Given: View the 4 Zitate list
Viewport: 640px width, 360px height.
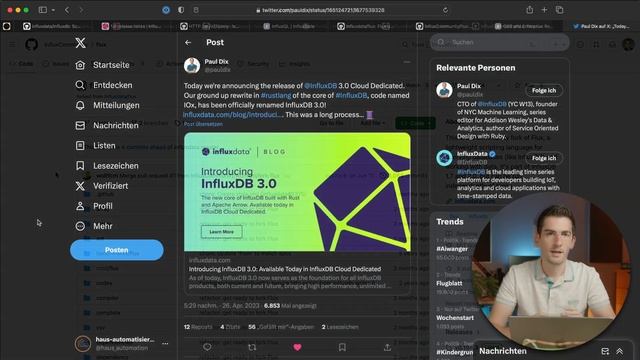Looking at the screenshot, I should tap(230, 327).
